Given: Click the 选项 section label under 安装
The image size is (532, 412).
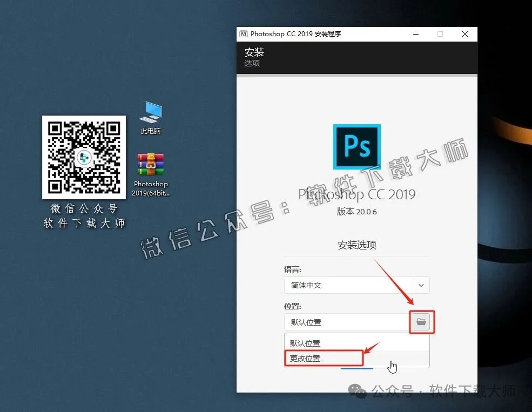Looking at the screenshot, I should [x=252, y=63].
